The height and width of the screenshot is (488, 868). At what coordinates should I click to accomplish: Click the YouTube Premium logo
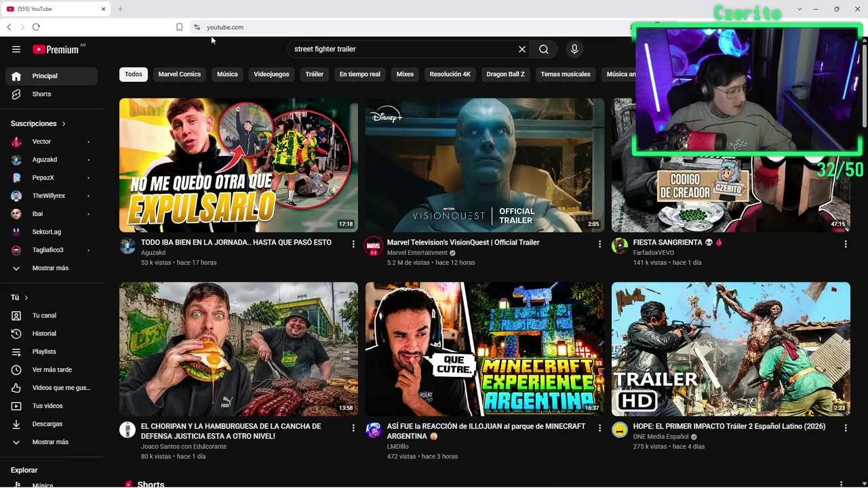coord(56,49)
